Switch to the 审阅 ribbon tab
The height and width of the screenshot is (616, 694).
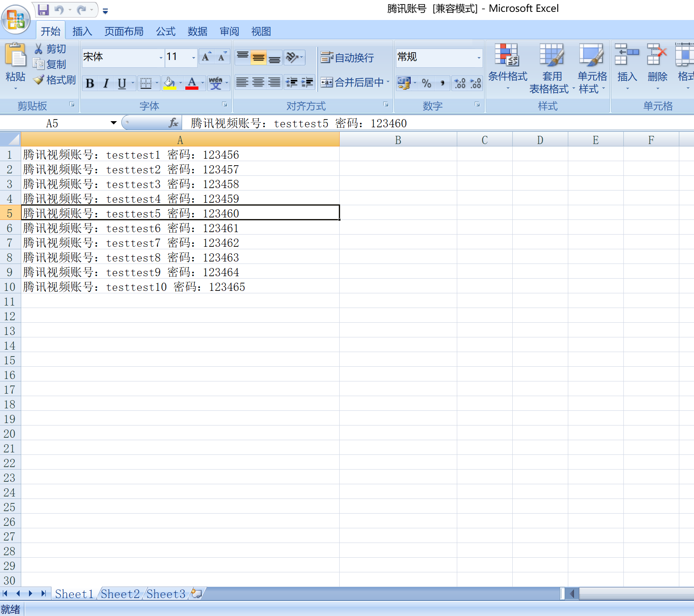click(x=229, y=31)
